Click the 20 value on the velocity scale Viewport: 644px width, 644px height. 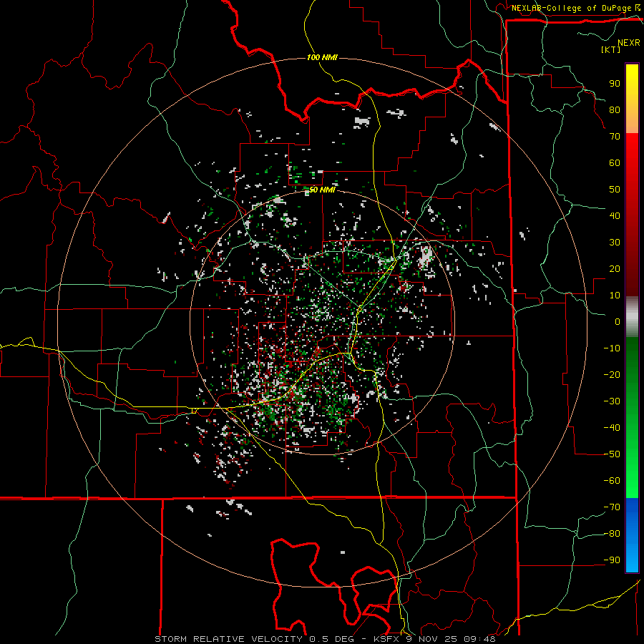[x=615, y=269]
